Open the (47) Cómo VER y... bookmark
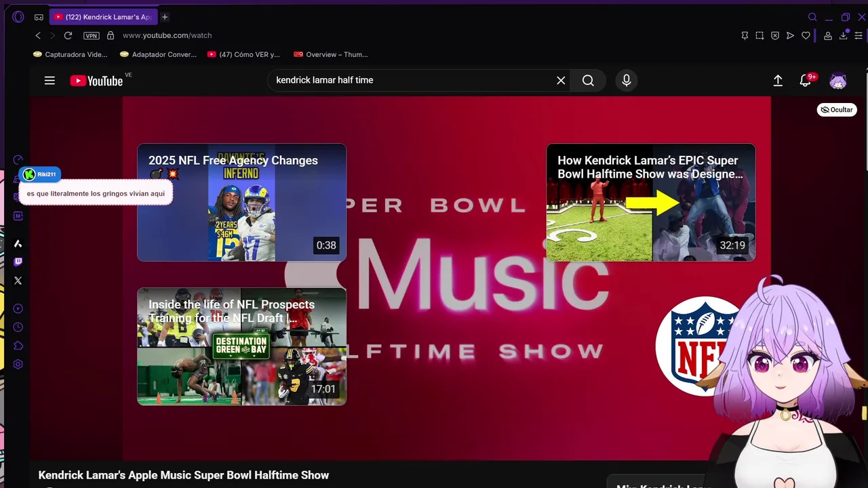868x488 pixels. point(243,54)
